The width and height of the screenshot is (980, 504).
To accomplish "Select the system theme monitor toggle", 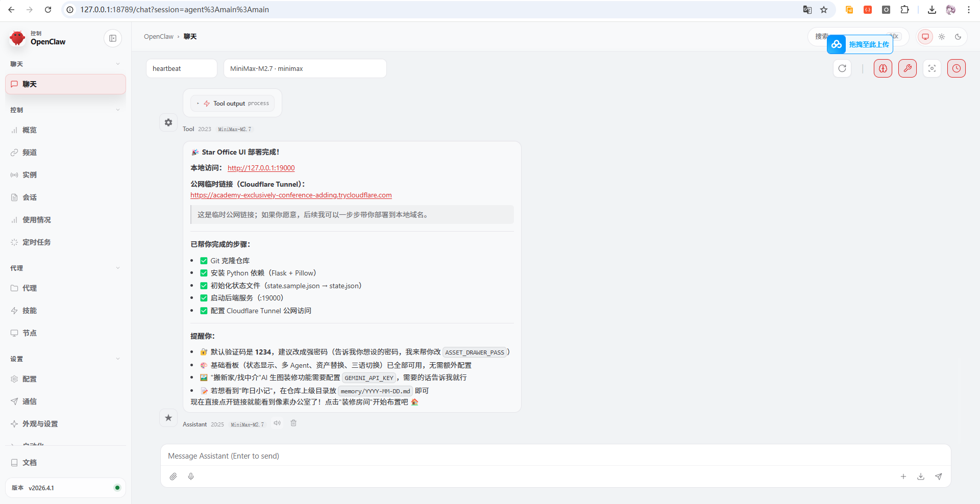I will 925,37.
